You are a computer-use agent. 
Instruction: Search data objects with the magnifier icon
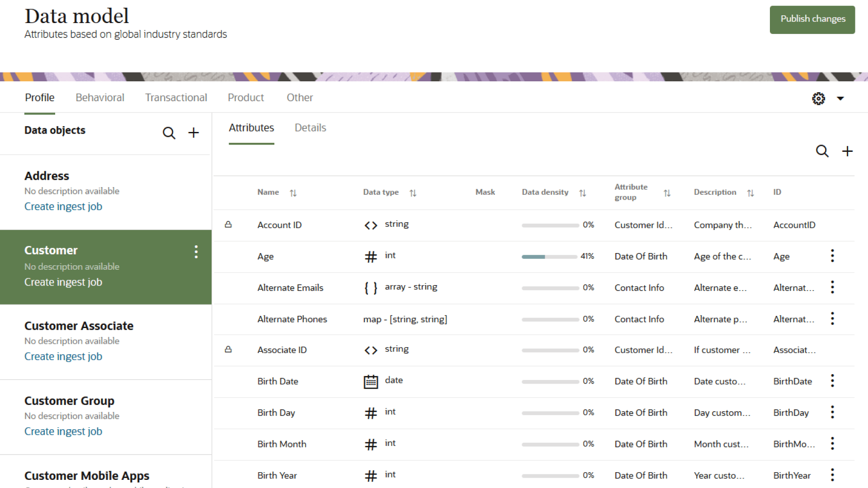click(x=169, y=133)
